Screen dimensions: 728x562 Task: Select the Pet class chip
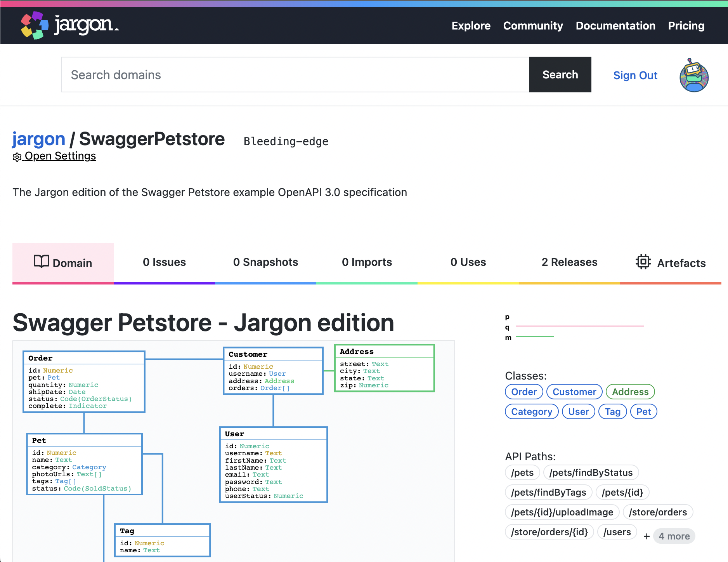643,411
